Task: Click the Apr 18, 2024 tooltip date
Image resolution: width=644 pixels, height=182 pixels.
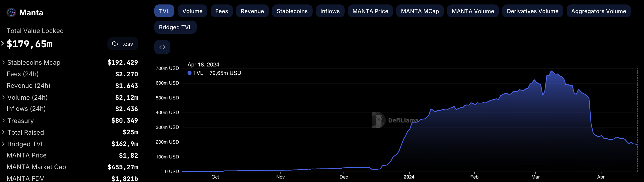Action: click(x=203, y=65)
